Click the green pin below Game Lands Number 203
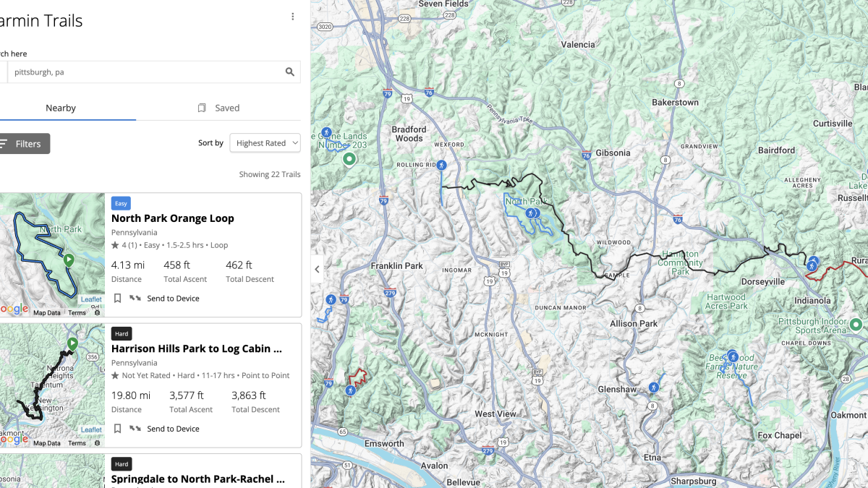This screenshot has width=868, height=488. coord(349,159)
